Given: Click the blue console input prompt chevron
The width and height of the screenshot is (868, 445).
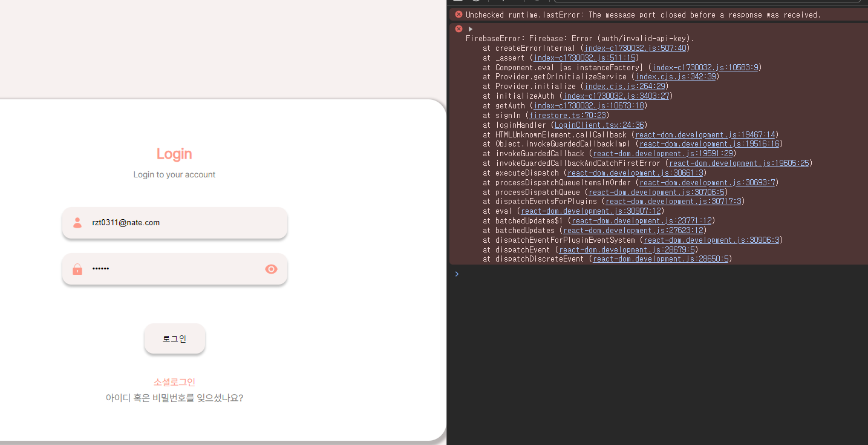Looking at the screenshot, I should (457, 274).
